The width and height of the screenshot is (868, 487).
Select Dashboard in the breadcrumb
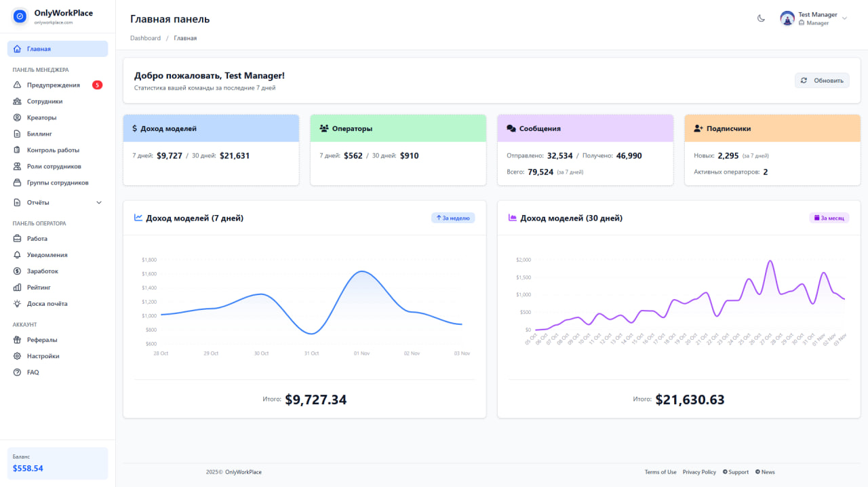point(145,38)
